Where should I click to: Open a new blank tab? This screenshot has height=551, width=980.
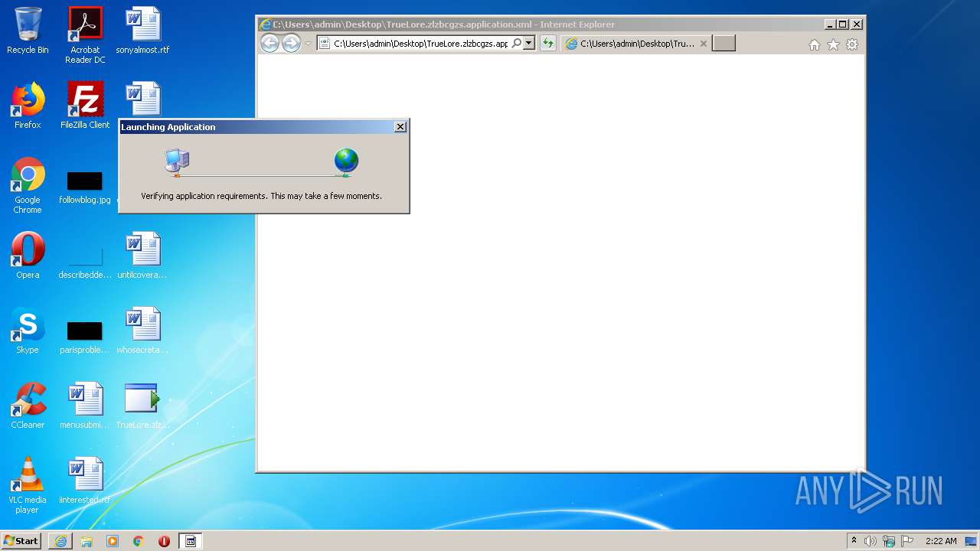click(x=724, y=44)
